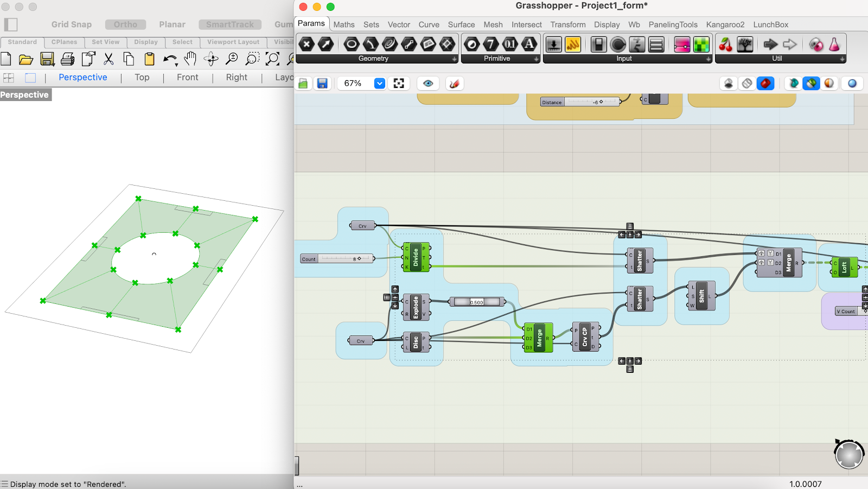Activate the red sketch pen tool
This screenshot has height=489, width=868.
455,84
